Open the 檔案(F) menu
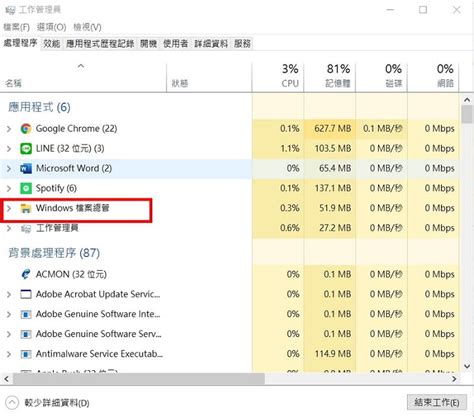Image resolution: width=474 pixels, height=417 pixels. coord(17,27)
